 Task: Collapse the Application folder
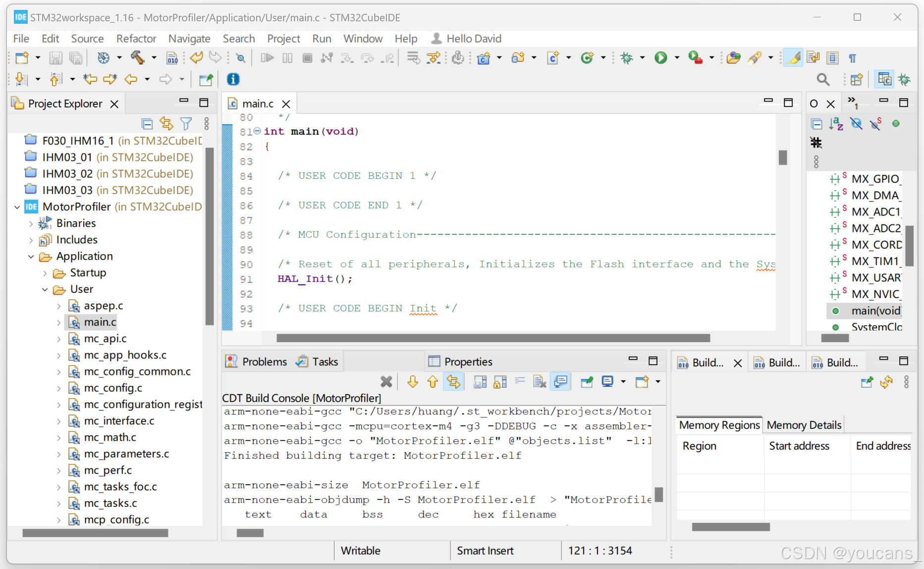[31, 257]
